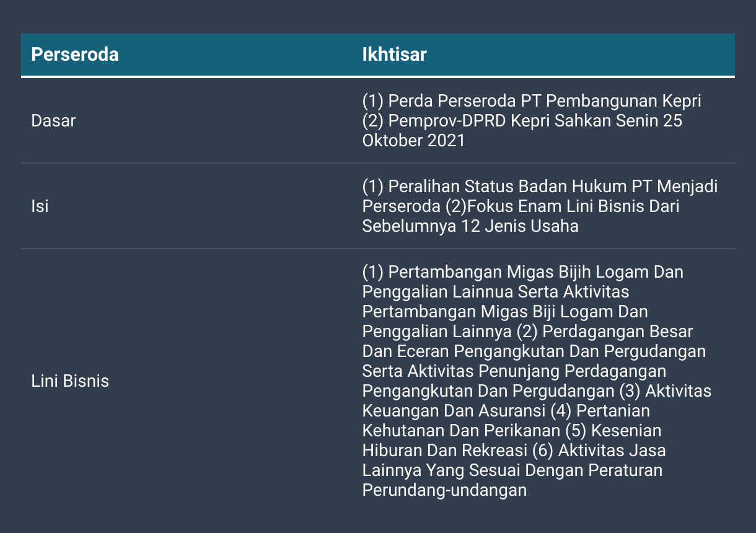Click the Perseroda column header
The image size is (756, 533).
point(75,55)
